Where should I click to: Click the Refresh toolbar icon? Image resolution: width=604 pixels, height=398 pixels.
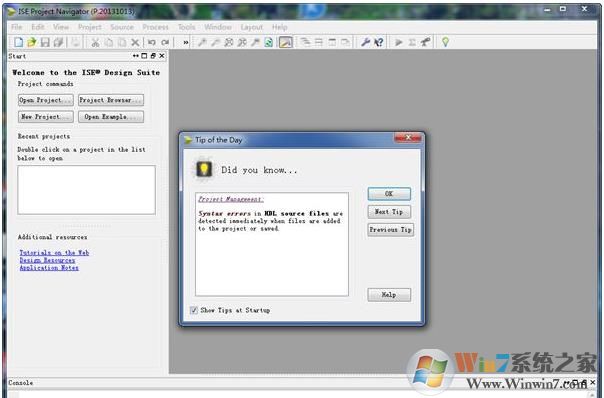coord(268,42)
